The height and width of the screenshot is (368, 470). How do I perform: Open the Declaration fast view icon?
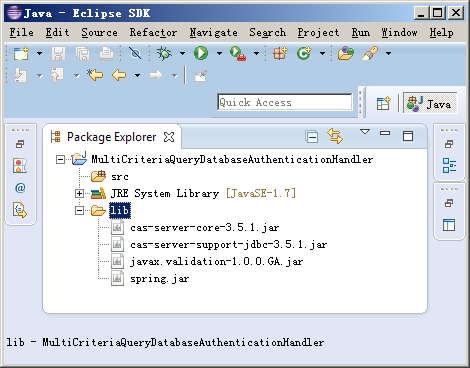tap(20, 210)
